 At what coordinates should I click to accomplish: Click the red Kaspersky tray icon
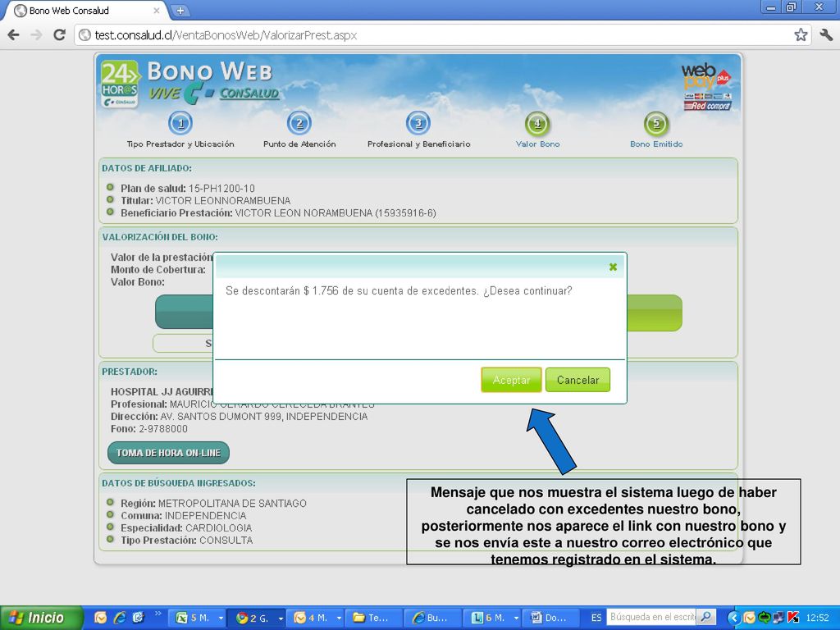(793, 618)
